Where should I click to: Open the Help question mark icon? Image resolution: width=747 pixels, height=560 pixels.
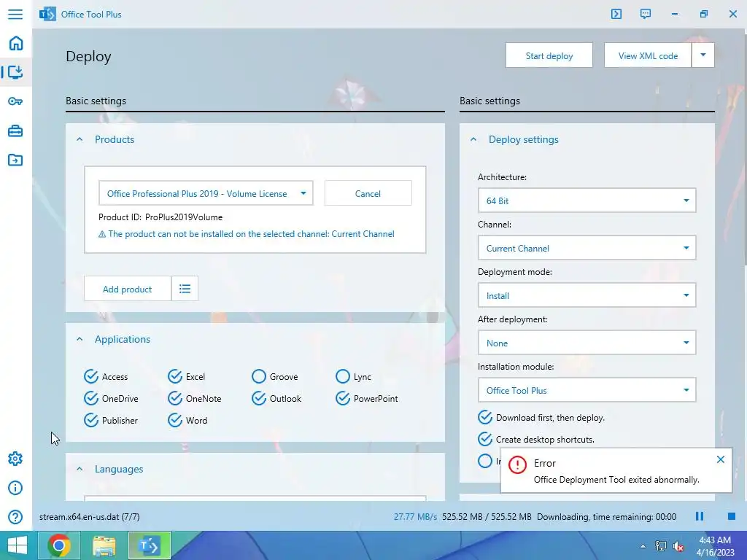coord(15,517)
